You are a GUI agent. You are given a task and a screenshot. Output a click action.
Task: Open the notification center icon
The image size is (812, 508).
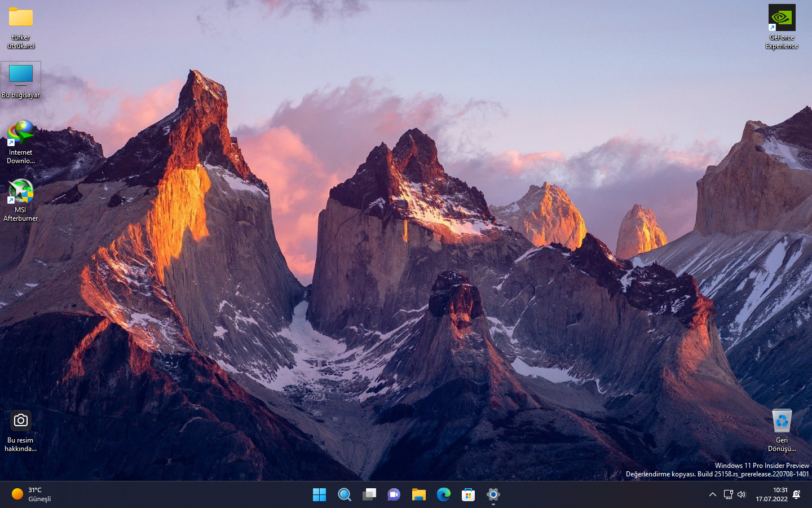(x=797, y=494)
